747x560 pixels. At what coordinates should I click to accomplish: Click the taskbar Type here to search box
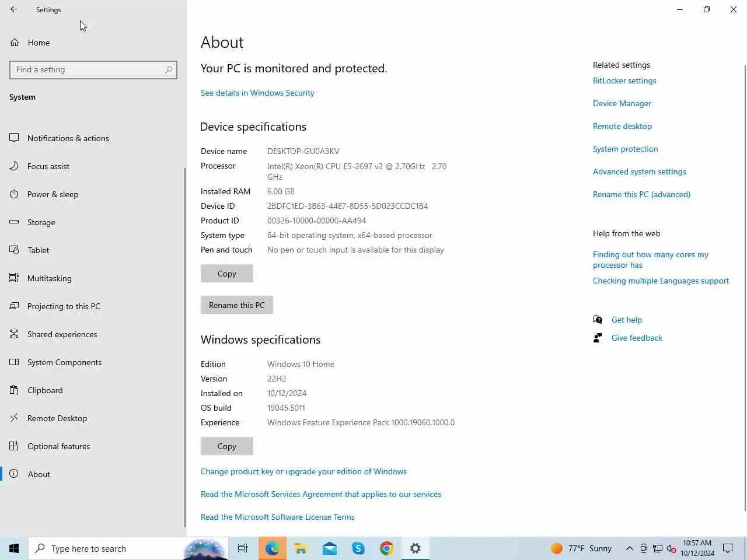[x=128, y=548]
